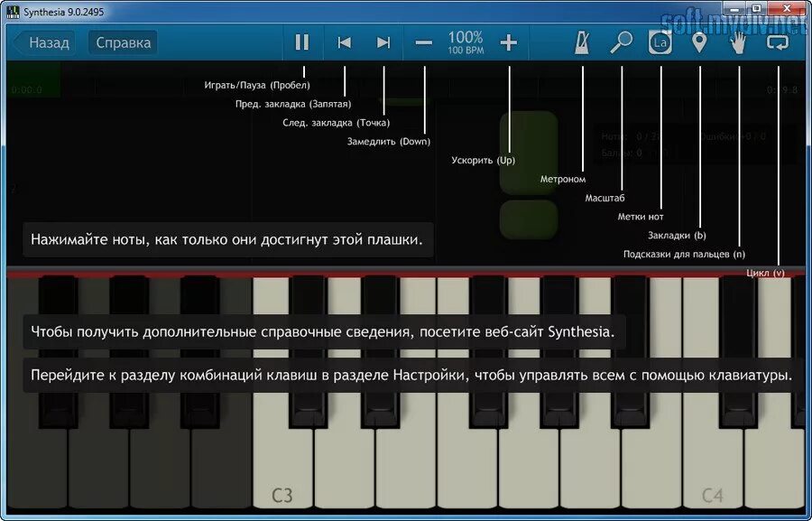Click the Synthesia website help message
The height and width of the screenshot is (521, 812).
coord(323,331)
